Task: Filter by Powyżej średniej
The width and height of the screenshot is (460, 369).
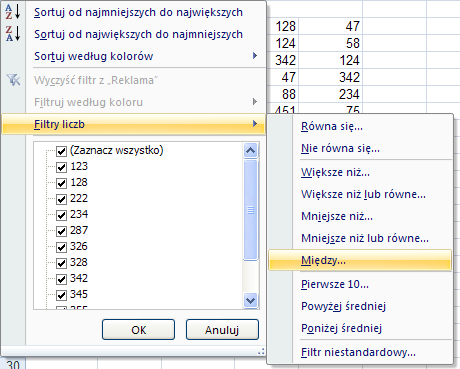Action: [360, 306]
